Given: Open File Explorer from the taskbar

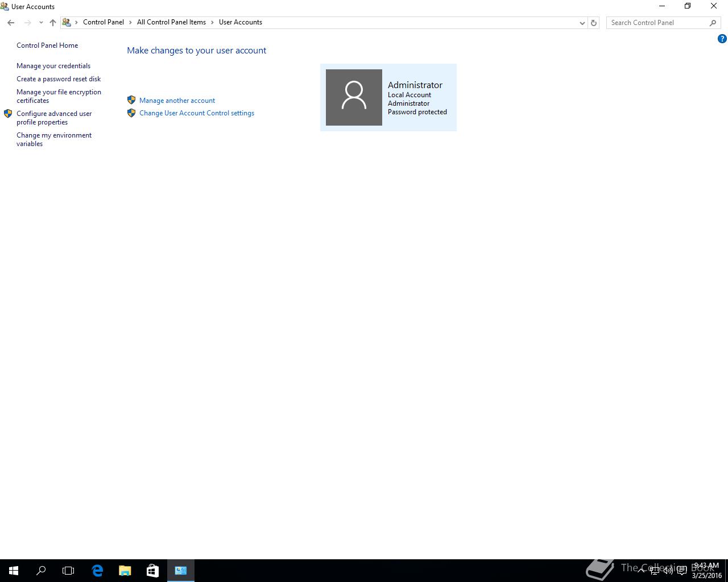Looking at the screenshot, I should [125, 571].
